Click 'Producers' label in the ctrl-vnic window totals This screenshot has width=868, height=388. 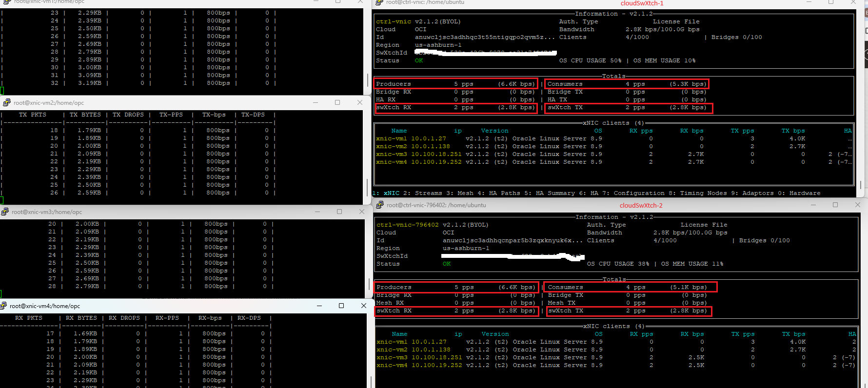(x=394, y=84)
